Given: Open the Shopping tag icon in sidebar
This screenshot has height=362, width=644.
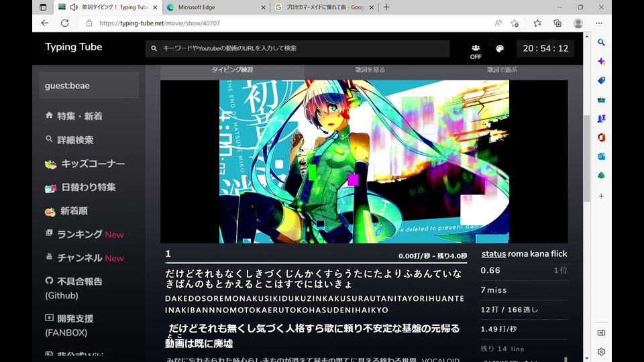Looking at the screenshot, I should pos(601,80).
